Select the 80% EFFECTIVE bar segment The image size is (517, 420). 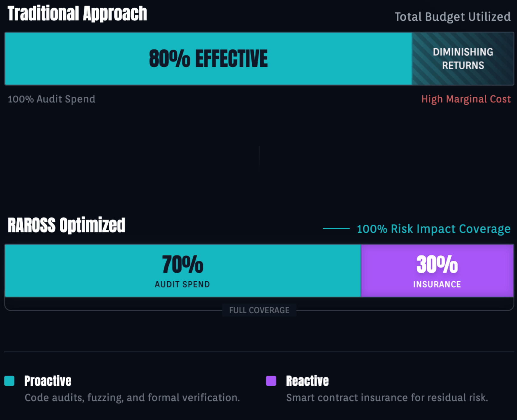coord(208,59)
